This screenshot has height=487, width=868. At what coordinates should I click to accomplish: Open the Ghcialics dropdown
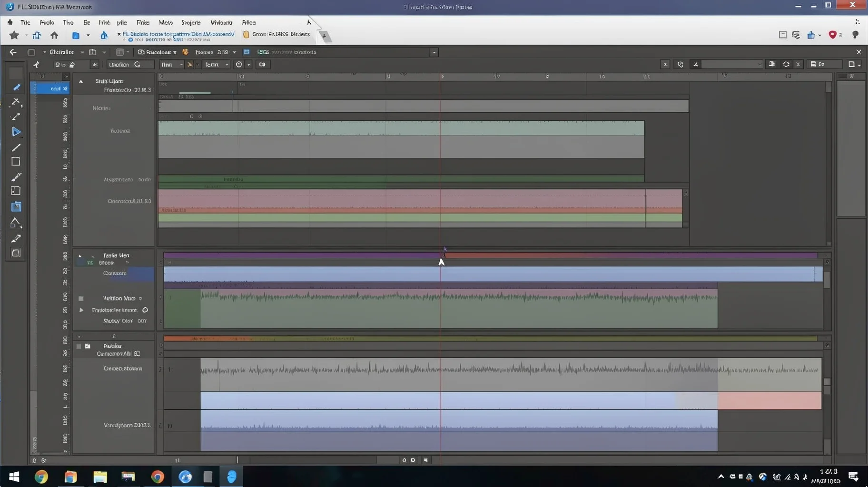click(82, 52)
